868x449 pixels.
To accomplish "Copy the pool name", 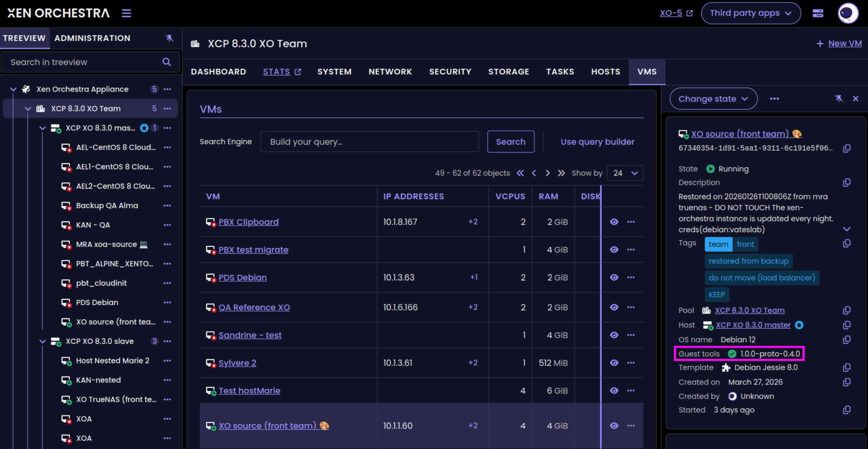I will (x=847, y=311).
